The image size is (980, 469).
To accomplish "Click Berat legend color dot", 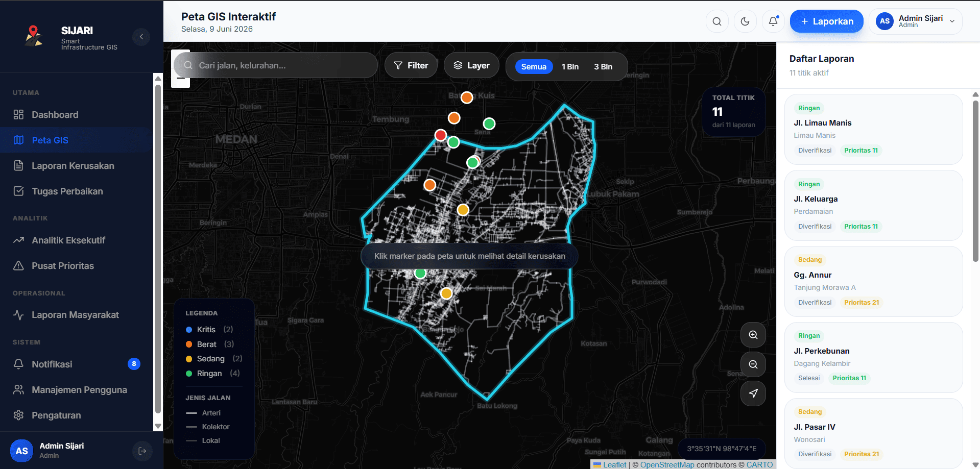I will click(189, 344).
